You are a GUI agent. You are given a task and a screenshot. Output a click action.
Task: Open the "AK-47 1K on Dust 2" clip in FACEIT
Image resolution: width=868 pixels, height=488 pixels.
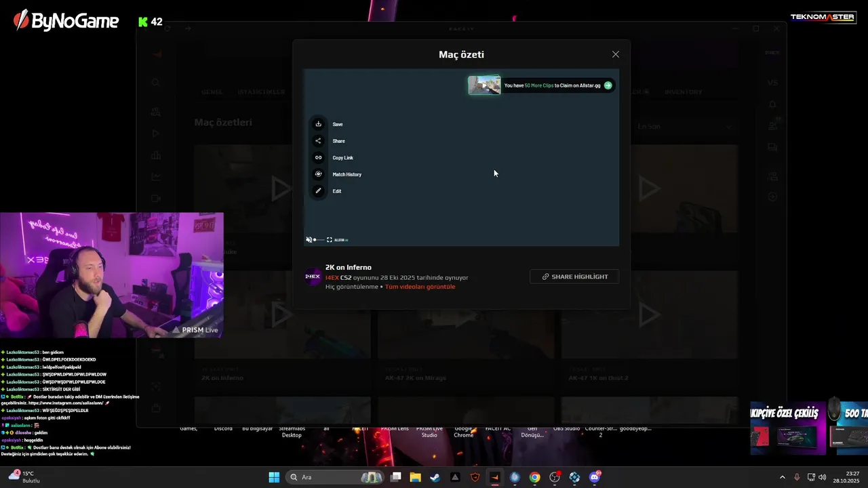pos(598,378)
